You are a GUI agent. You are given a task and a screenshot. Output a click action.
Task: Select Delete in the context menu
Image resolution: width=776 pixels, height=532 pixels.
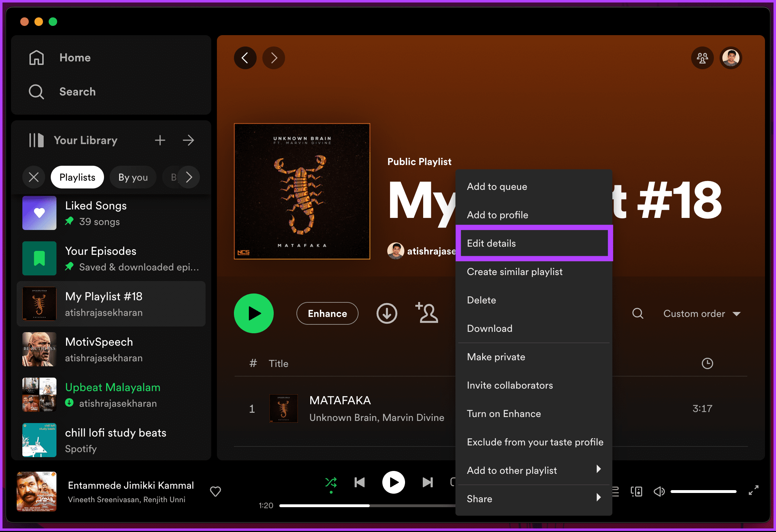534,300
